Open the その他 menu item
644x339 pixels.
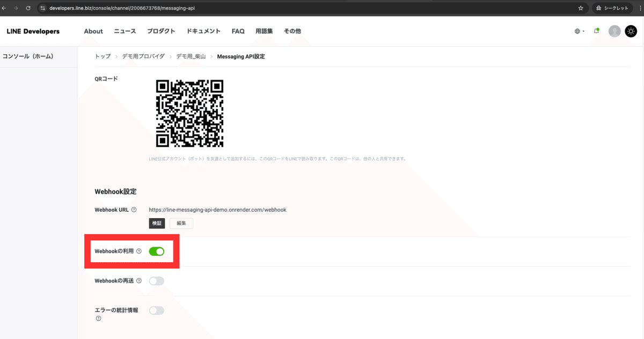tap(292, 31)
